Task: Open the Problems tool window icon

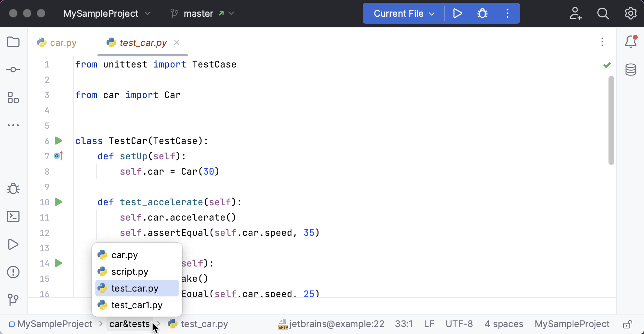Action: click(13, 272)
